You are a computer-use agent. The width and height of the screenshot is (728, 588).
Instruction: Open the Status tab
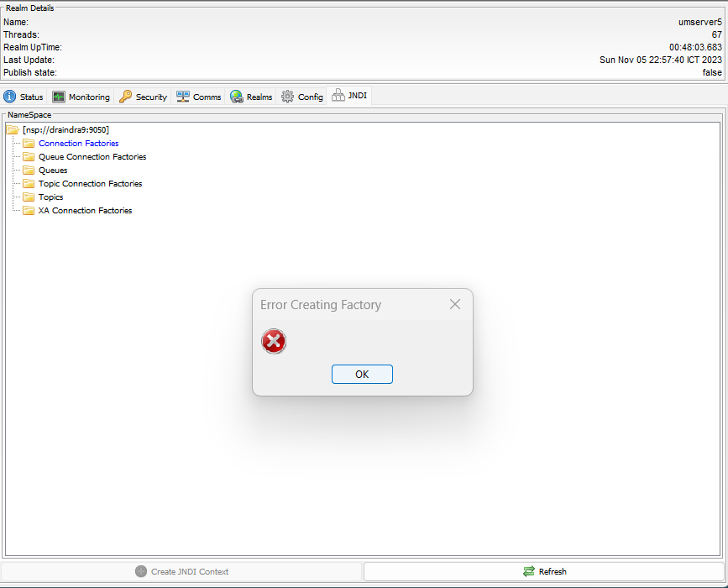[24, 97]
